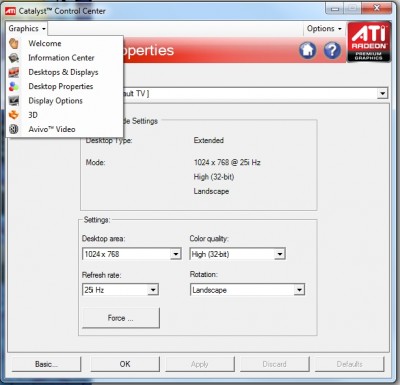This screenshot has width=400, height=385.
Task: Expand the Refresh rate 25i Hz dropdown
Action: pyautogui.click(x=153, y=290)
